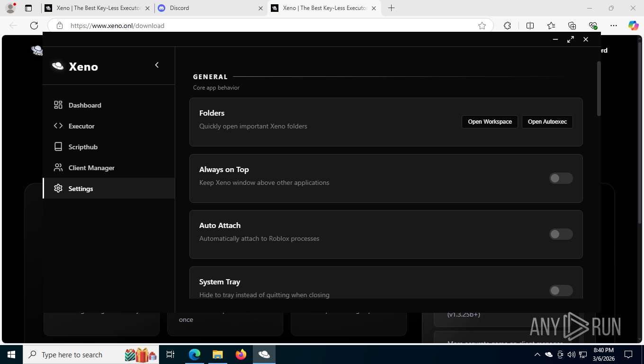Click Open Autoexec button
Screen dimensions: 644x364
coord(547,122)
